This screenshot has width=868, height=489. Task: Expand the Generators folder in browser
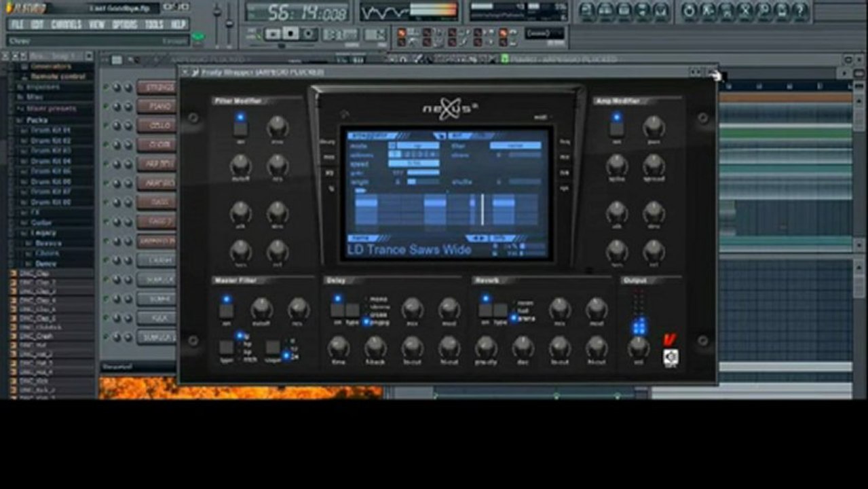(x=50, y=67)
